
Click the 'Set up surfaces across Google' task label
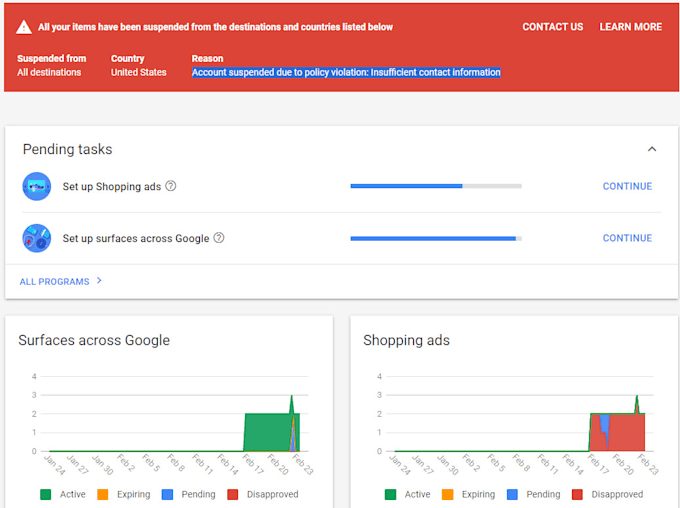pos(136,238)
